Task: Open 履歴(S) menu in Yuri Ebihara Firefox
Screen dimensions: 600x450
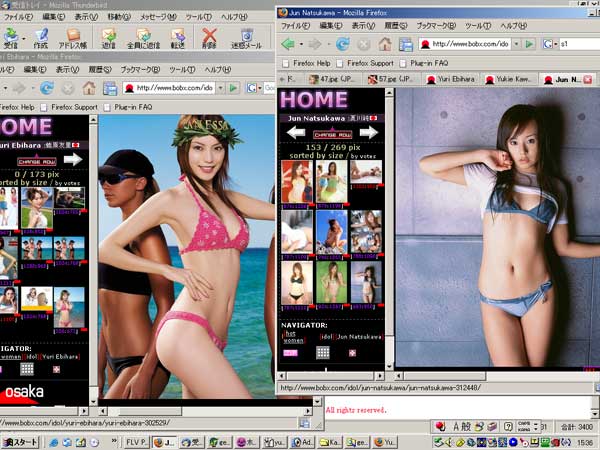Action: click(100, 69)
